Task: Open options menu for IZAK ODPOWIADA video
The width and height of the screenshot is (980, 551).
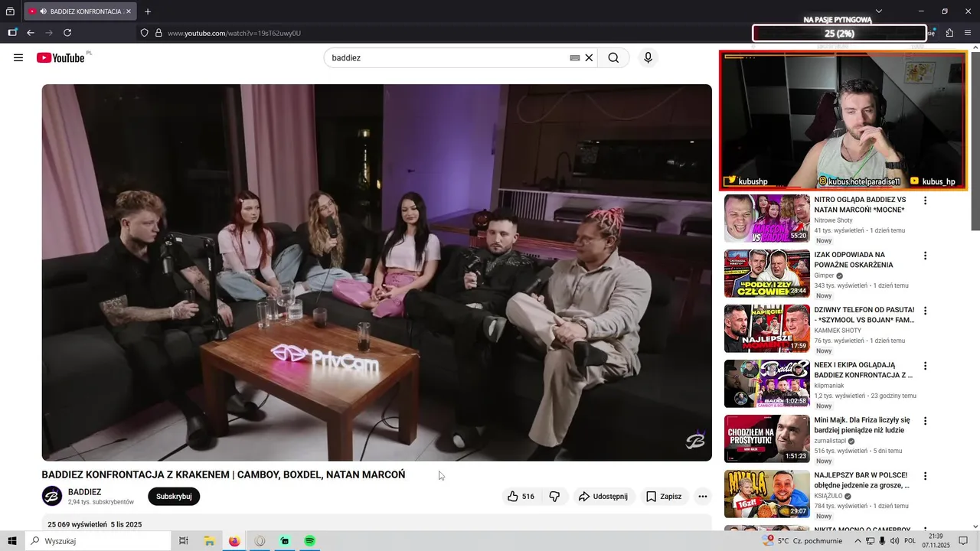Action: coord(925,256)
